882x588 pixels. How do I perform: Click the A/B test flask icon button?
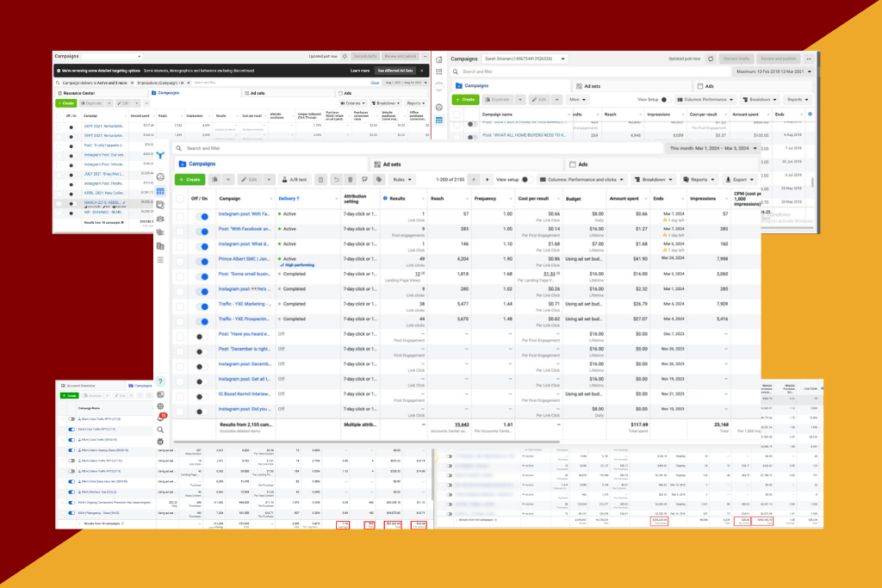(x=293, y=179)
